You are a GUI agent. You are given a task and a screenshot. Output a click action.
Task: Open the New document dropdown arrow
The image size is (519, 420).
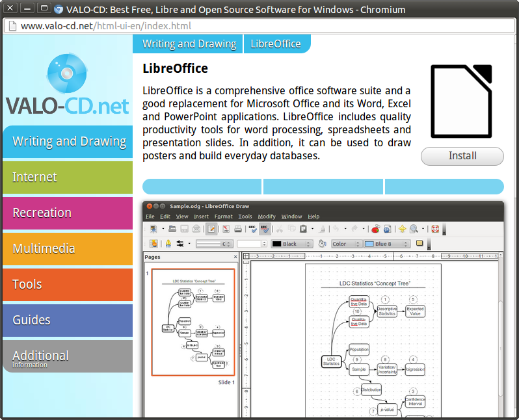(163, 229)
